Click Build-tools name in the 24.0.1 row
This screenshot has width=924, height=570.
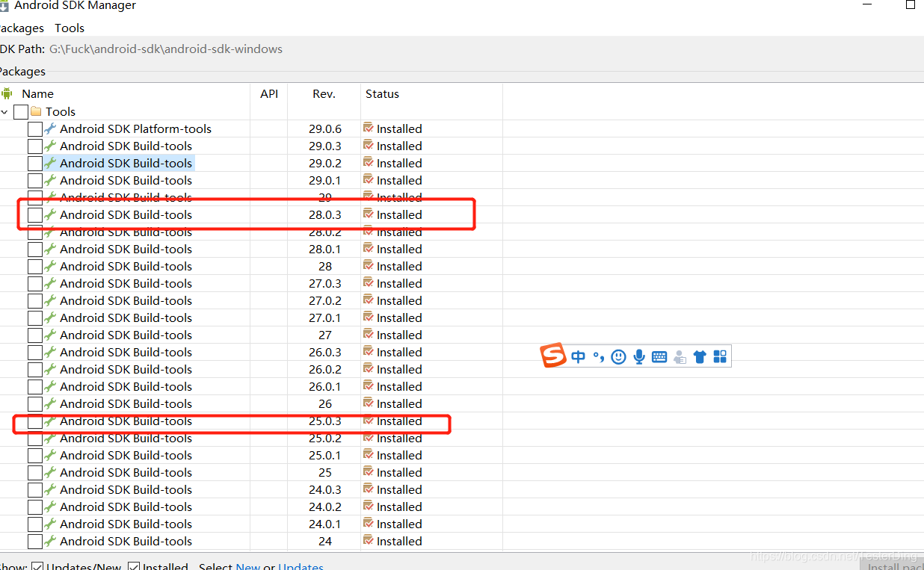126,524
